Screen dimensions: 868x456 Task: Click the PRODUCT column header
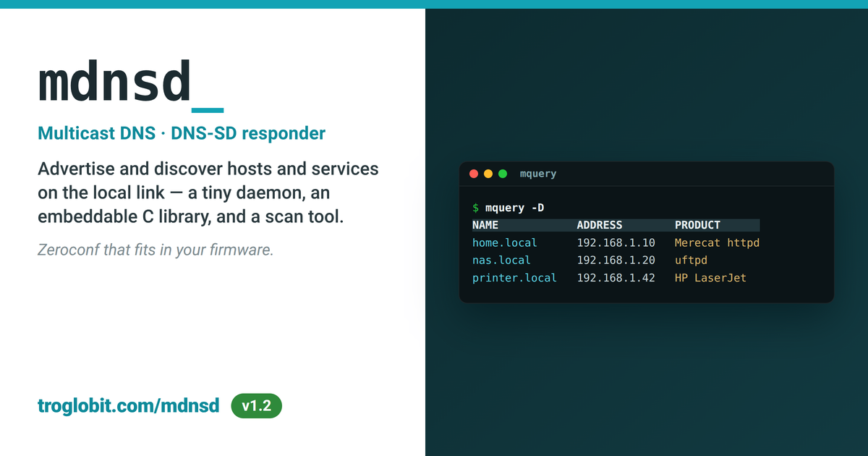tap(697, 225)
